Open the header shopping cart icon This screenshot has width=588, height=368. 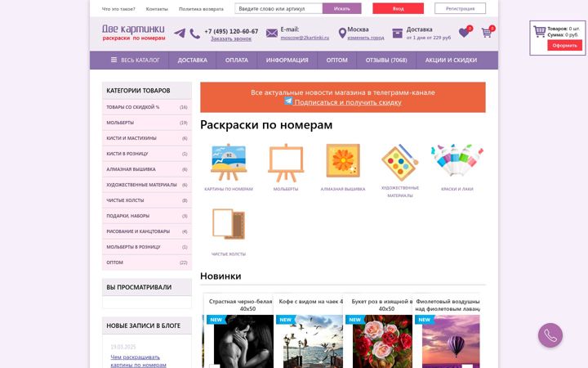click(x=487, y=33)
